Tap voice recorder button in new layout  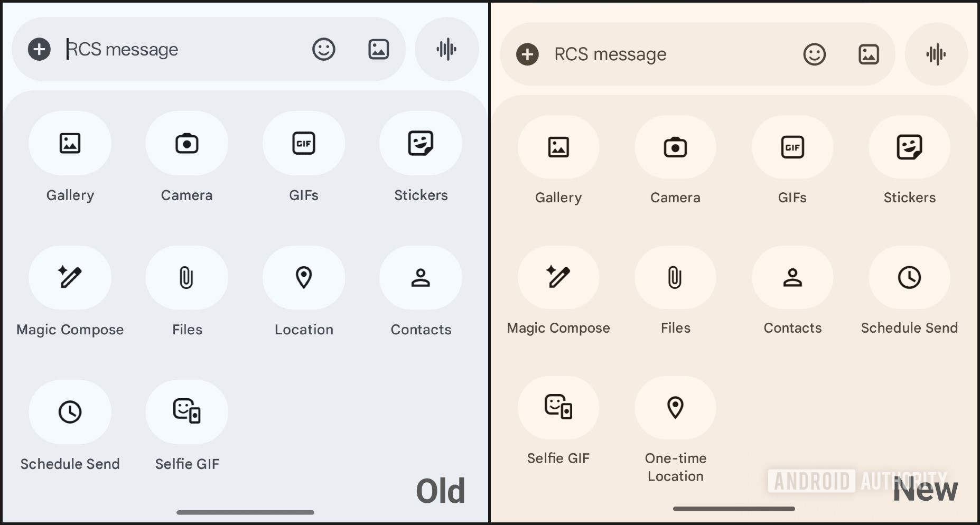[x=936, y=54]
